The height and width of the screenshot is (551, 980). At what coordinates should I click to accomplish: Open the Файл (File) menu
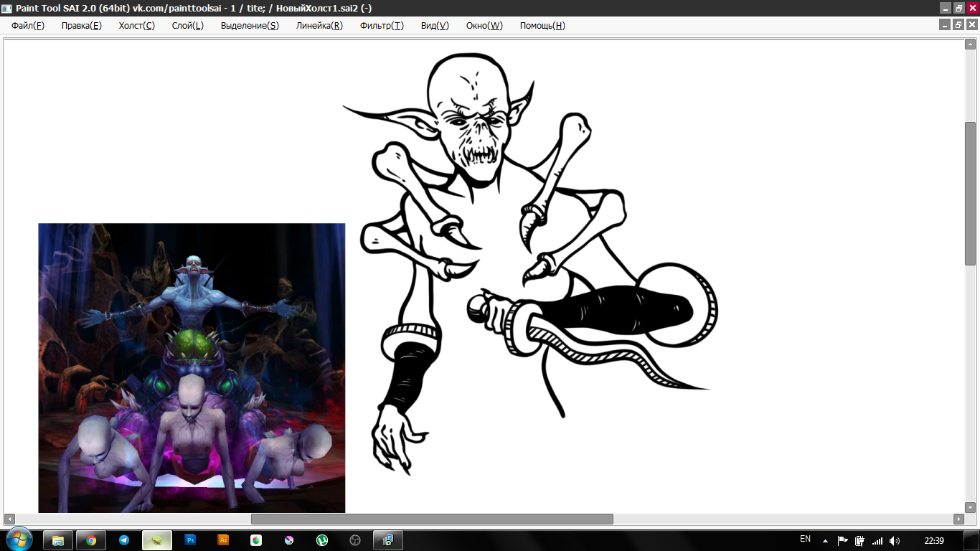(27, 26)
